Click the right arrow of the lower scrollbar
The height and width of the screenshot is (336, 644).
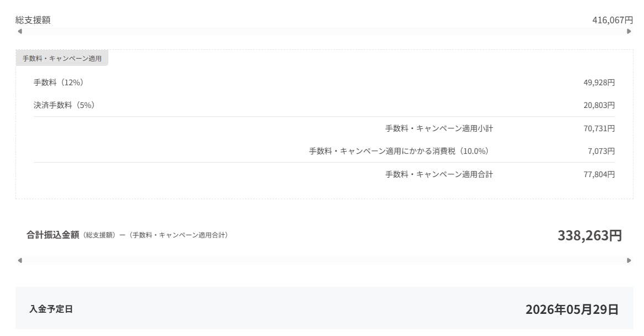(629, 261)
